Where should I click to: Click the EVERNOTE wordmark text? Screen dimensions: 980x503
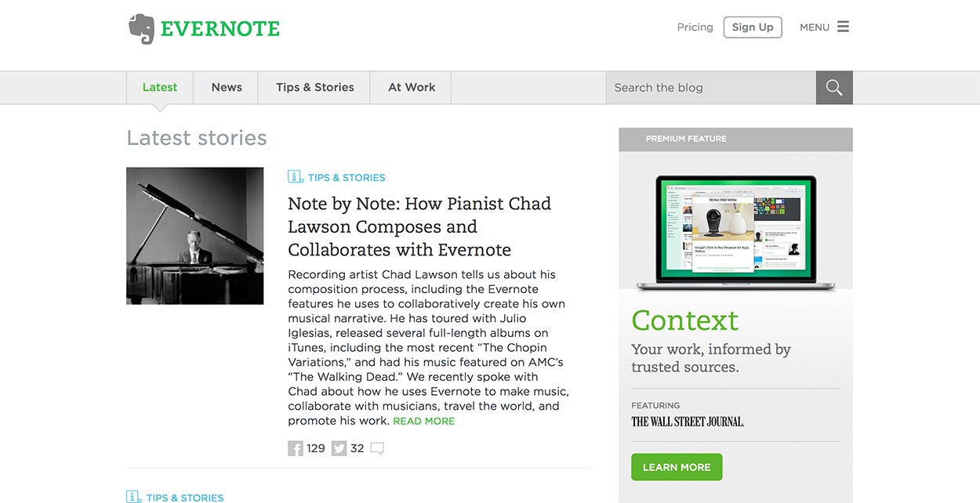220,29
